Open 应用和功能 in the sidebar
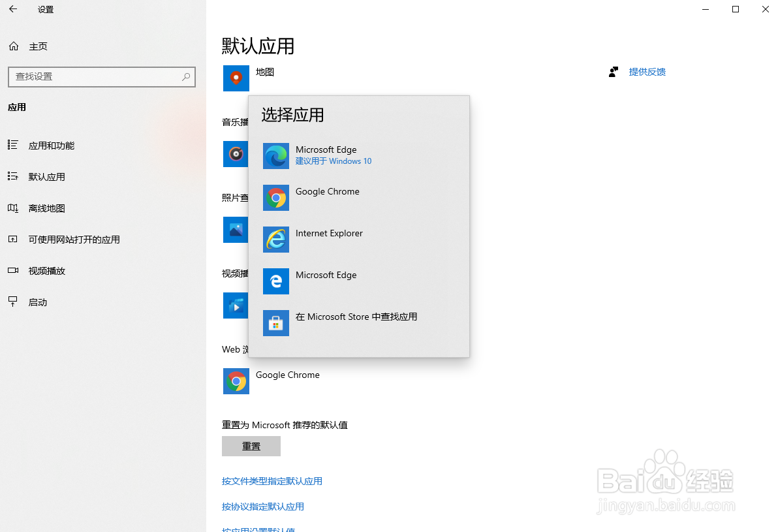778x532 pixels. 51,145
